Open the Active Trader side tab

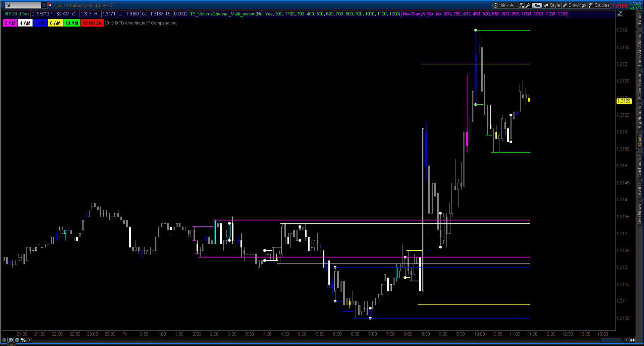640,86
